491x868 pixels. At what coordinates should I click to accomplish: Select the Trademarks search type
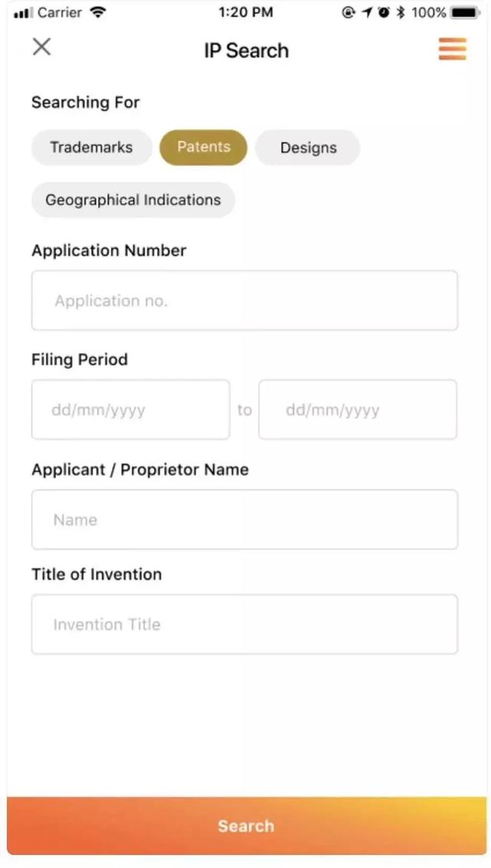(91, 147)
